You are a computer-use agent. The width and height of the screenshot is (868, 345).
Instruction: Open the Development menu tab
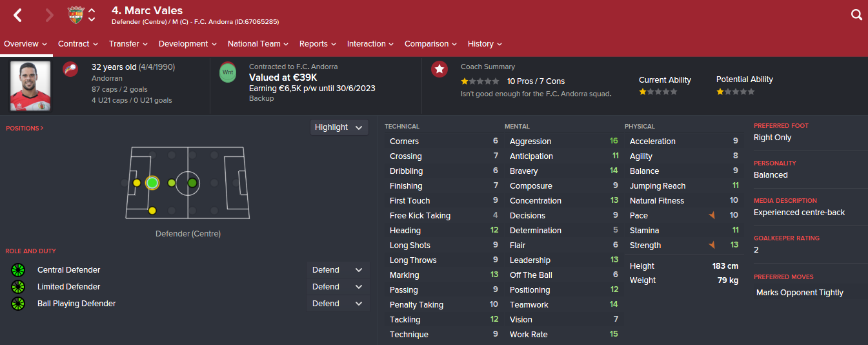pos(187,44)
